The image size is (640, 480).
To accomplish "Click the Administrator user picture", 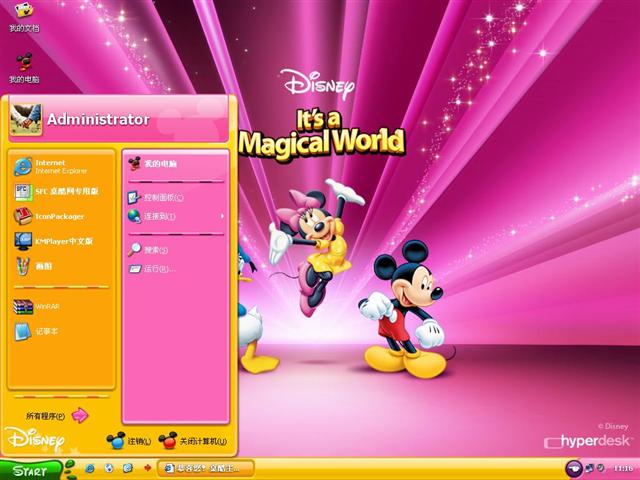I will pyautogui.click(x=26, y=119).
